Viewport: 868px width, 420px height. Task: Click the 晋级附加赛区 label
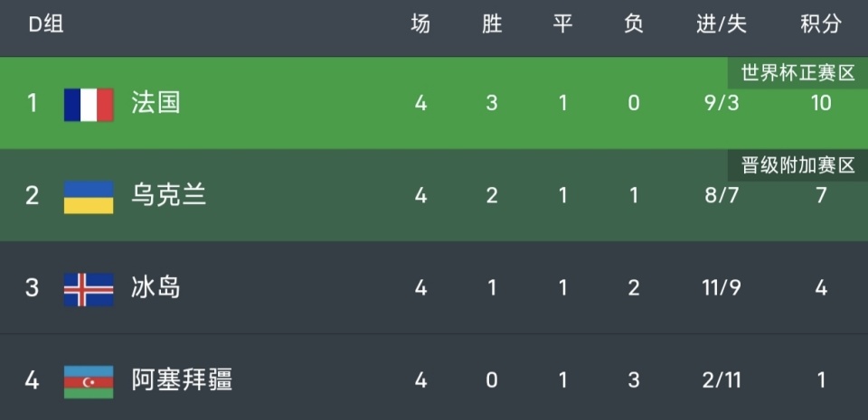797,165
